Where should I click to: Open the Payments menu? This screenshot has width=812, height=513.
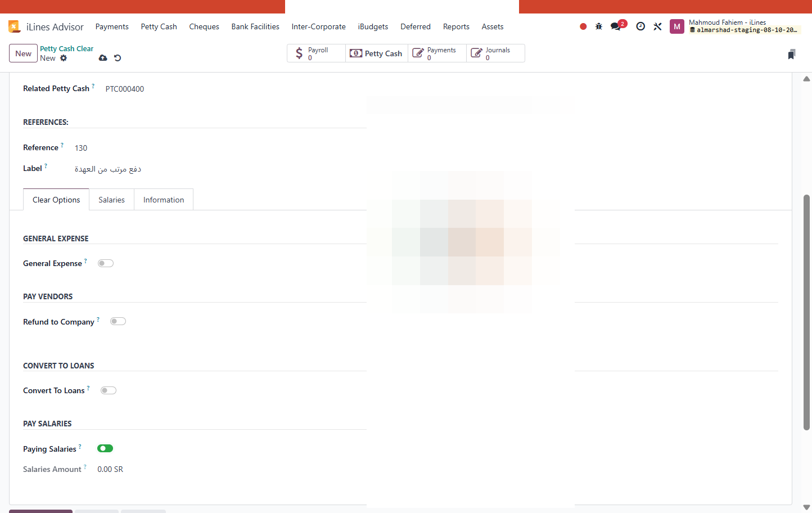tap(112, 26)
